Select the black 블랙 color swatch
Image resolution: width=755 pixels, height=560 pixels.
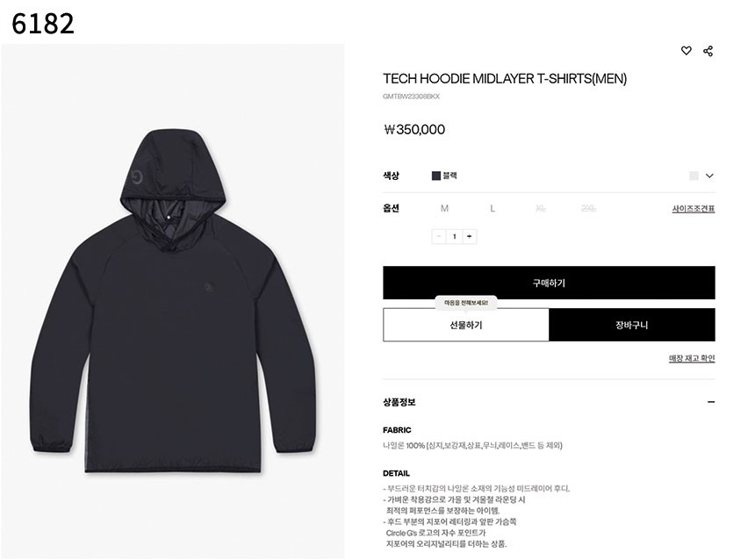point(436,176)
